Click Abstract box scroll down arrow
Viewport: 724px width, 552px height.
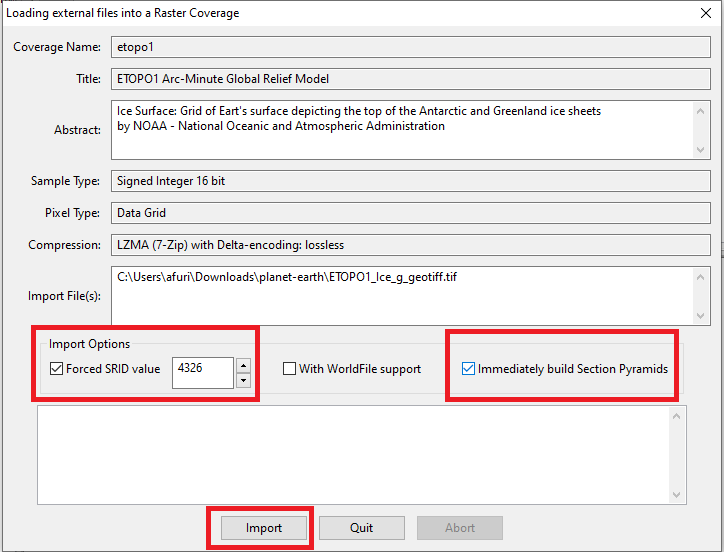pos(700,150)
